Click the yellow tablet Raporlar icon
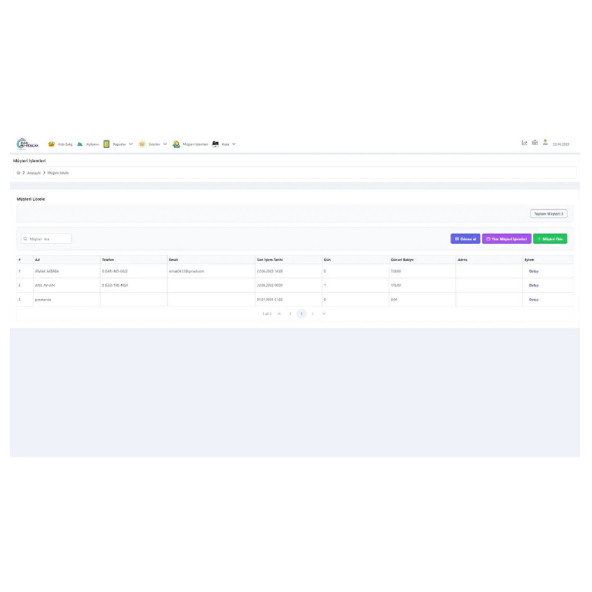 pos(106,144)
